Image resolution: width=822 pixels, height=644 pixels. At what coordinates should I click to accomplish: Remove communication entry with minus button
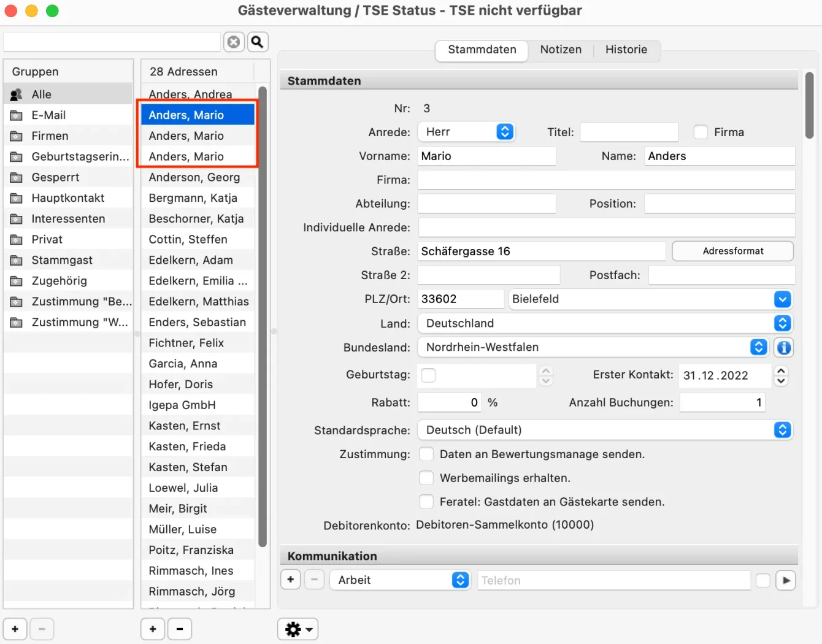(x=314, y=580)
